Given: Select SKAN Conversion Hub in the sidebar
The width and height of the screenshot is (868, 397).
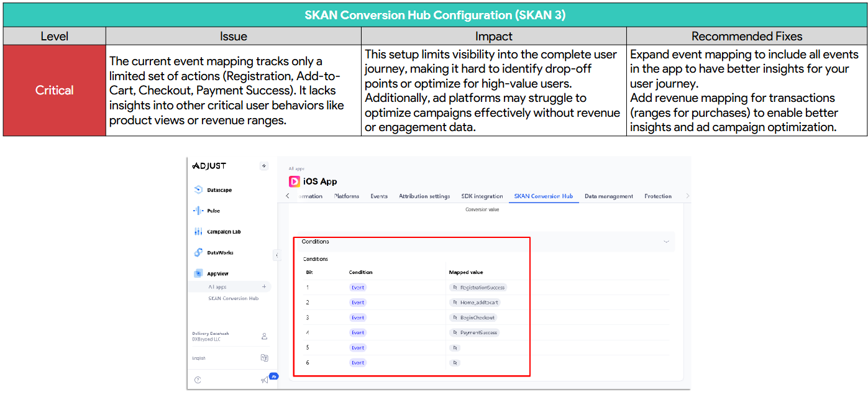Looking at the screenshot, I should pyautogui.click(x=233, y=298).
